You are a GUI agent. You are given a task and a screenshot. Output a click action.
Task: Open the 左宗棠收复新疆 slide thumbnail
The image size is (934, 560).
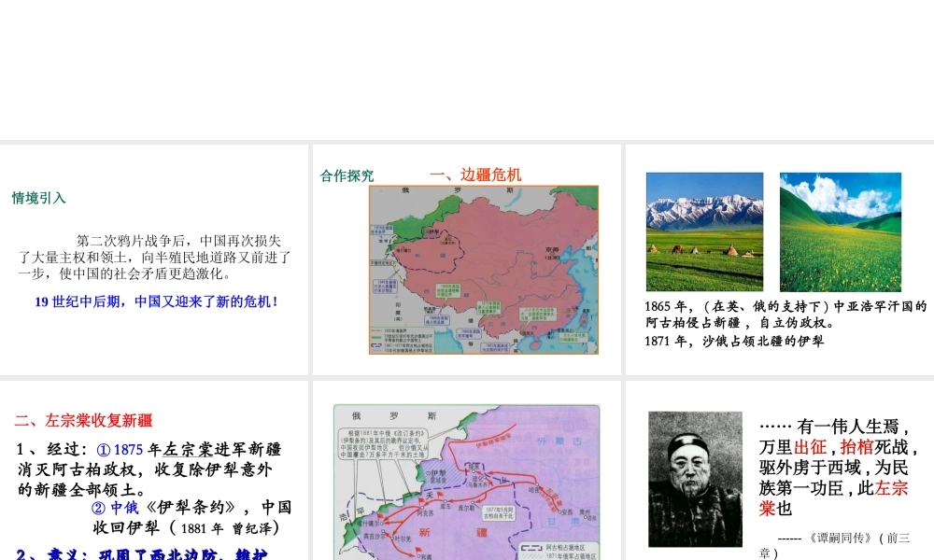(154, 470)
